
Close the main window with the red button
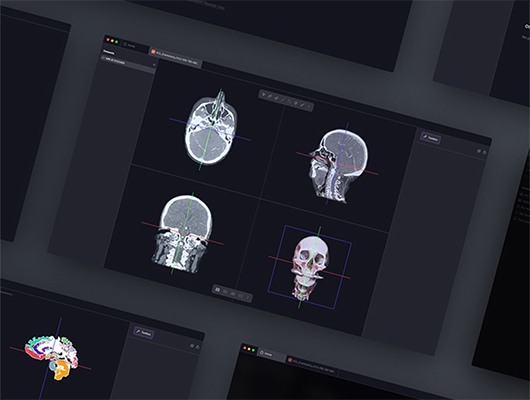(108, 40)
